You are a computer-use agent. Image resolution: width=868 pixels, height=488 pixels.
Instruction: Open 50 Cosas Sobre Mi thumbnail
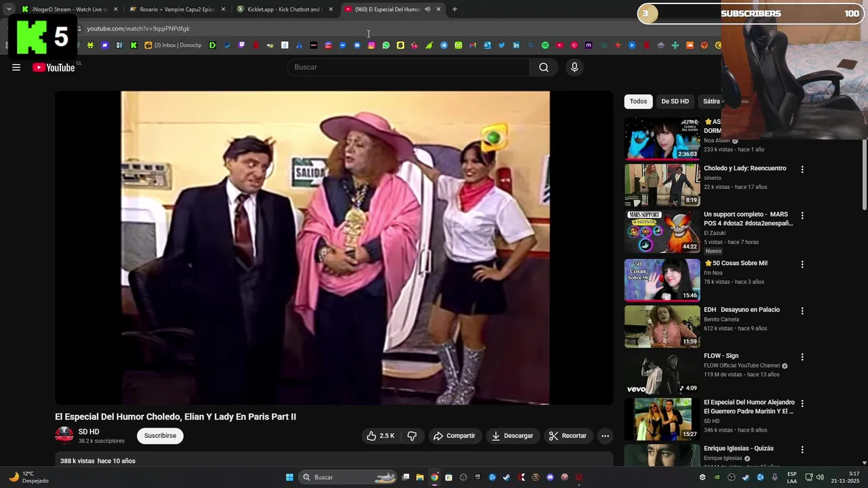coord(662,280)
